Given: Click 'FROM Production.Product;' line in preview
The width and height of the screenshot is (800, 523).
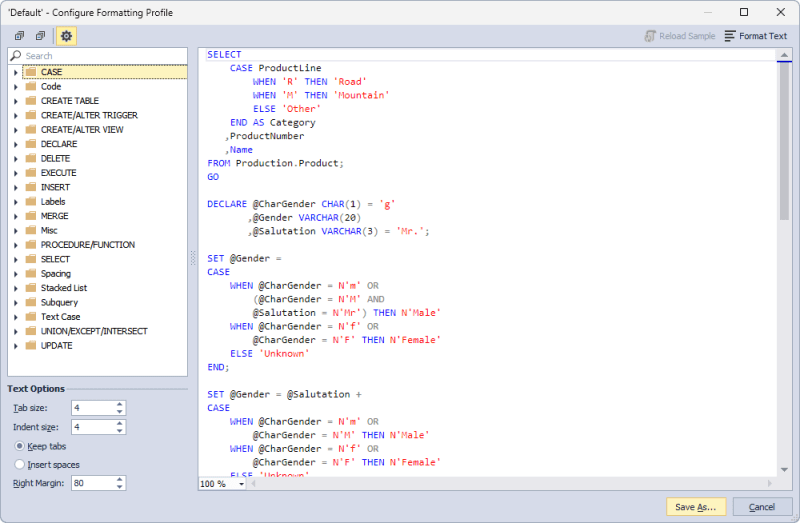Looking at the screenshot, I should (x=276, y=163).
